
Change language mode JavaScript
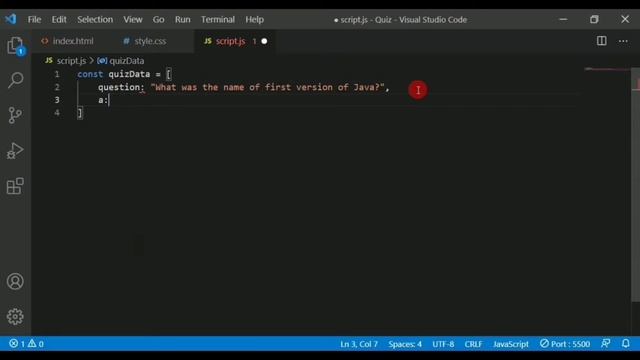(x=511, y=344)
